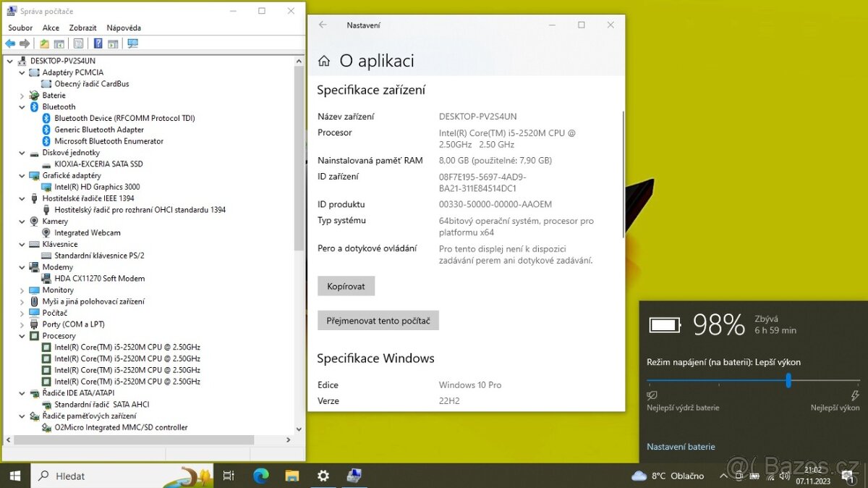The image size is (868, 488).
Task: Launch Microsoft Edge from the taskbar
Action: pos(260,476)
